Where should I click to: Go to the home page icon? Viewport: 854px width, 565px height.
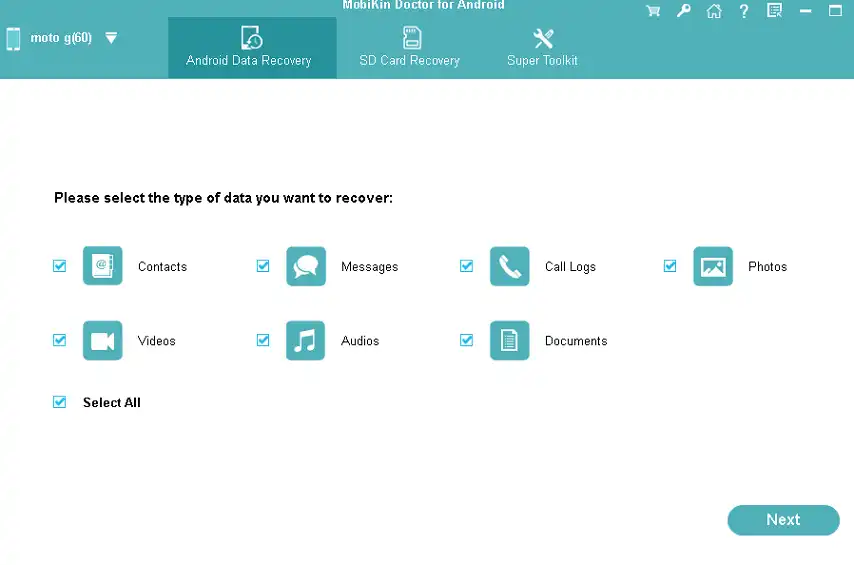[x=713, y=11]
